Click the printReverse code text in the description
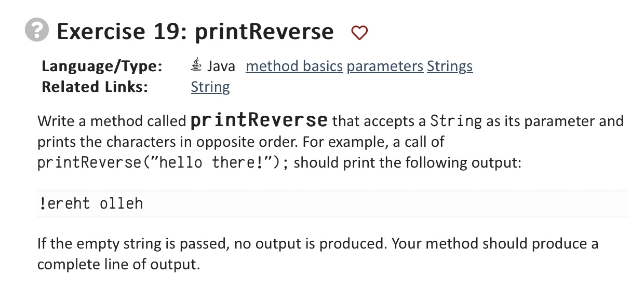This screenshot has height=302, width=644. (258, 120)
